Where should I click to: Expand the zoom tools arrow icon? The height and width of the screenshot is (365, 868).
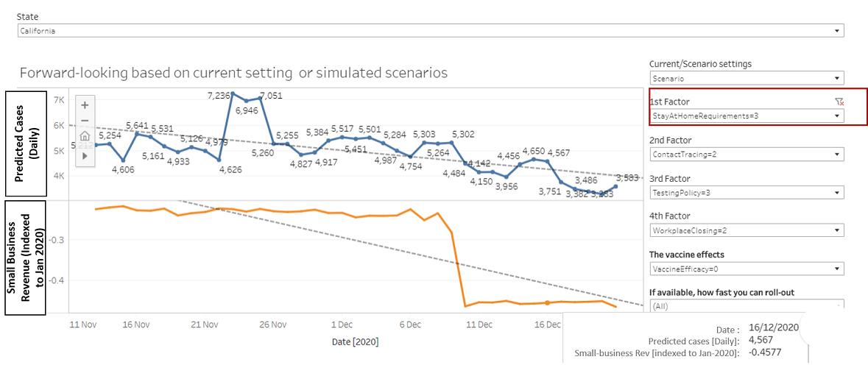85,156
